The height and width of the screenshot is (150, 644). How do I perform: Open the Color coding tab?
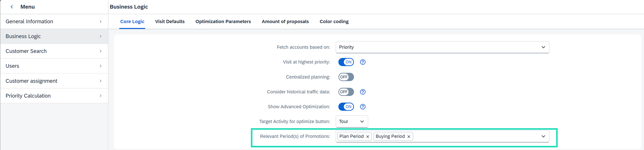click(x=334, y=22)
